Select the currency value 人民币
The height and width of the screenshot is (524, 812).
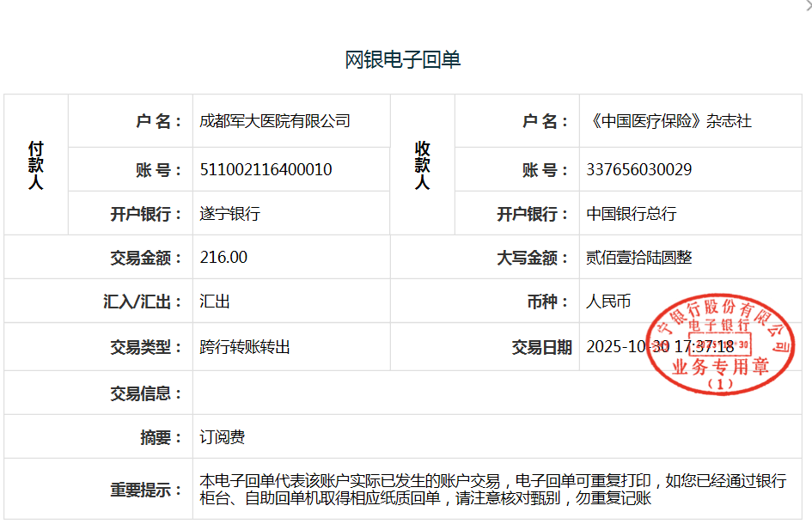click(608, 302)
